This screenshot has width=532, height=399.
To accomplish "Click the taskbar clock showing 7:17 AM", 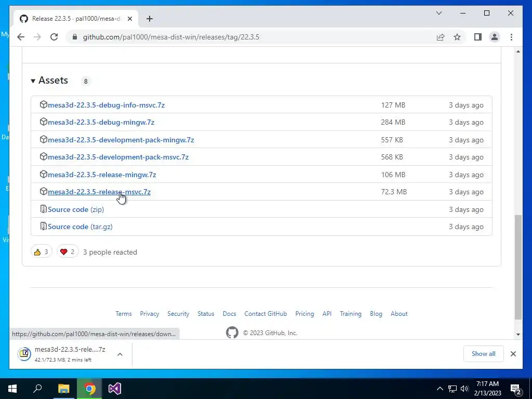I will click(488, 389).
